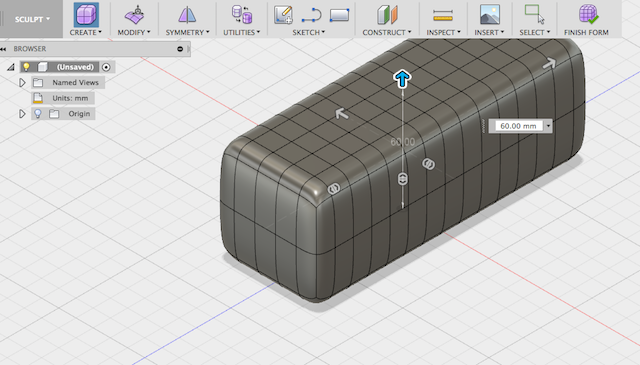Screen dimensions: 640x365
Task: Open the CREATE dropdown menu
Action: click(85, 32)
